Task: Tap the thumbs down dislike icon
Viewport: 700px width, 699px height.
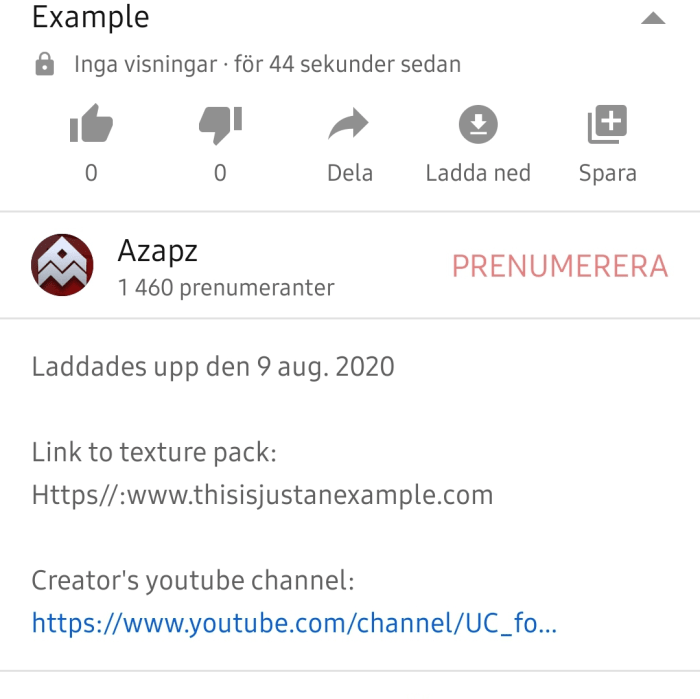Action: pos(221,125)
